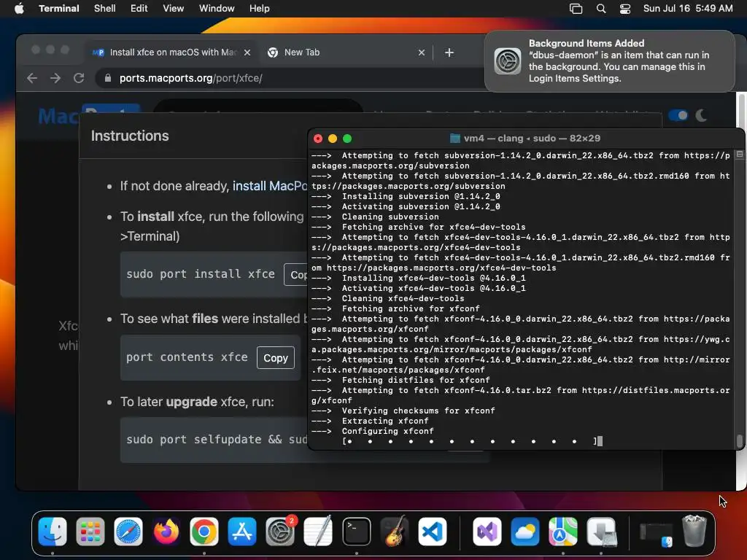Switch to Terminal via Dock icon

coord(356,532)
